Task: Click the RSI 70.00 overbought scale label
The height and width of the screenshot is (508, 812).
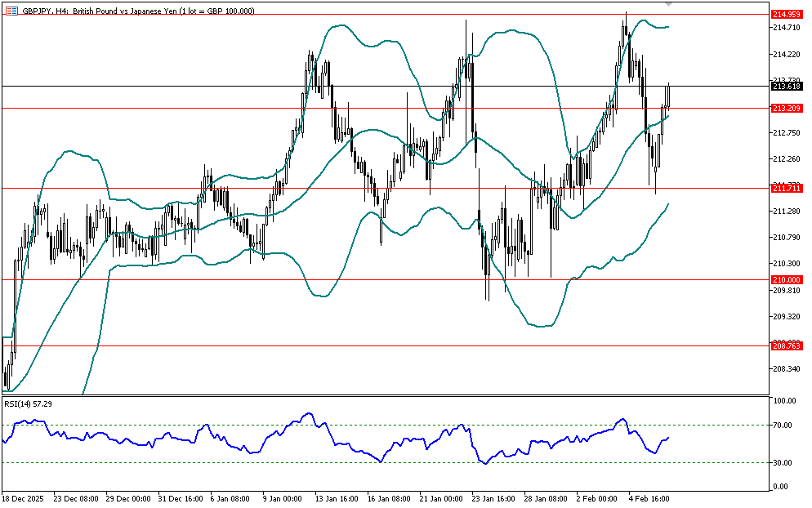Action: click(784, 426)
